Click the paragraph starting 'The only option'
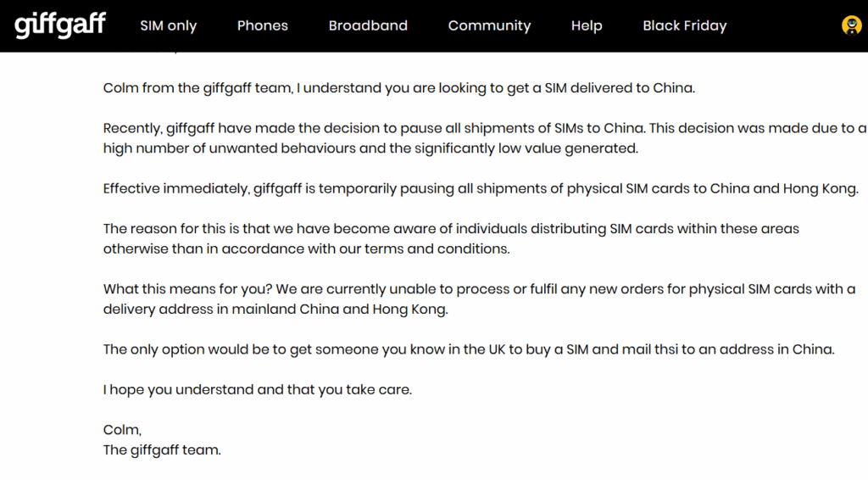This screenshot has height=480, width=868. [469, 349]
